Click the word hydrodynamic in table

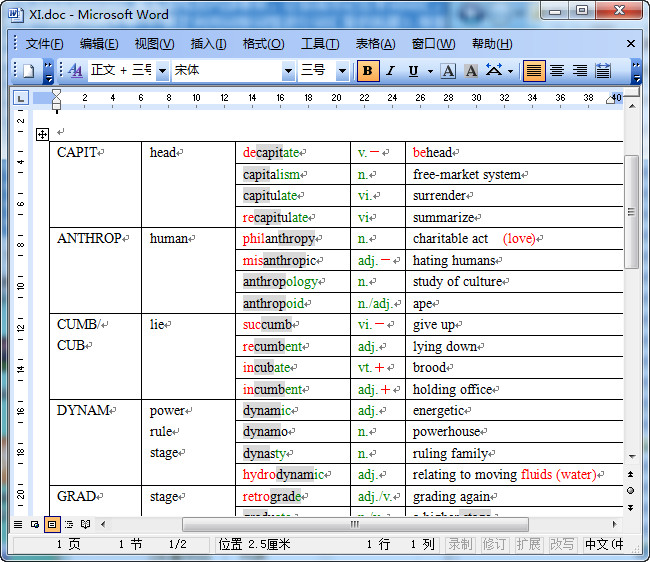(x=283, y=475)
